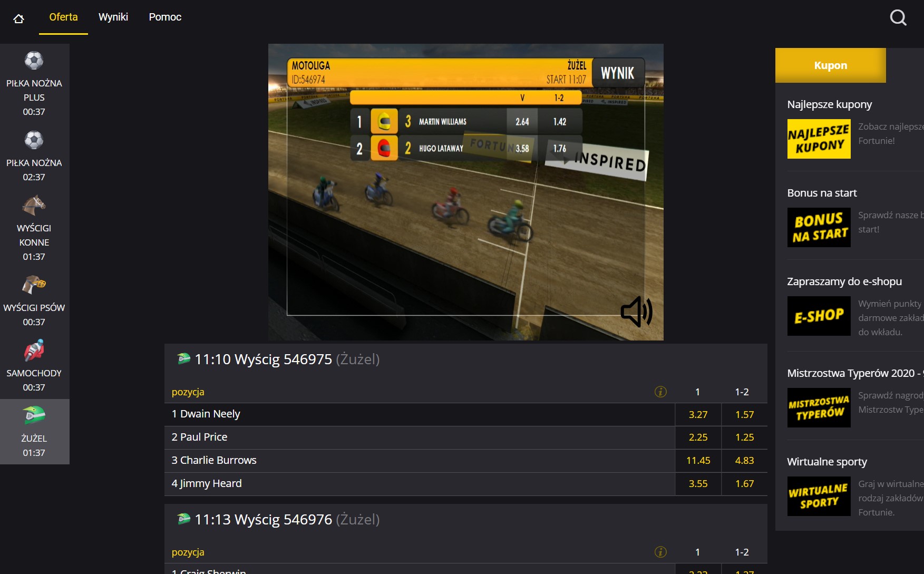Bet on Paul Price win odds 2.25

(698, 437)
